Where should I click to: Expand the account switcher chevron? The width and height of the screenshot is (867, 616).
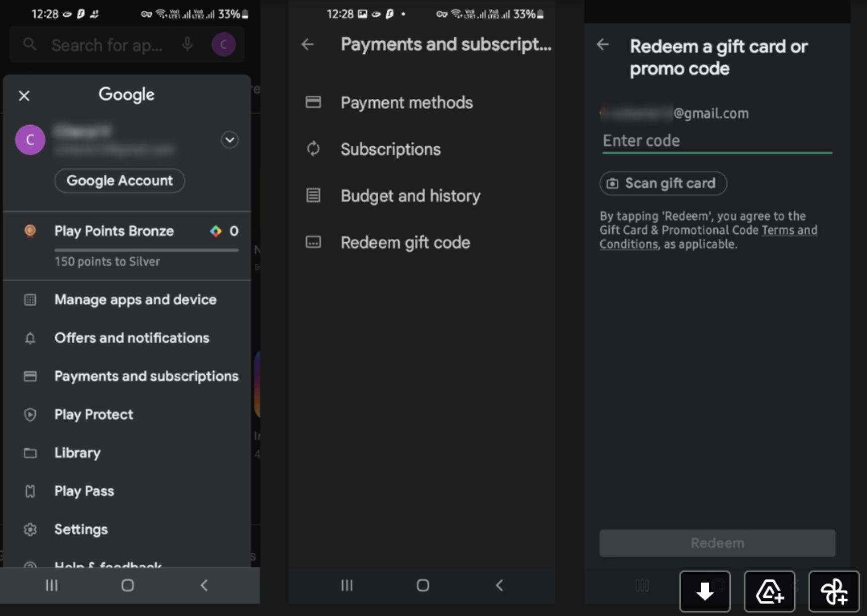coord(230,140)
